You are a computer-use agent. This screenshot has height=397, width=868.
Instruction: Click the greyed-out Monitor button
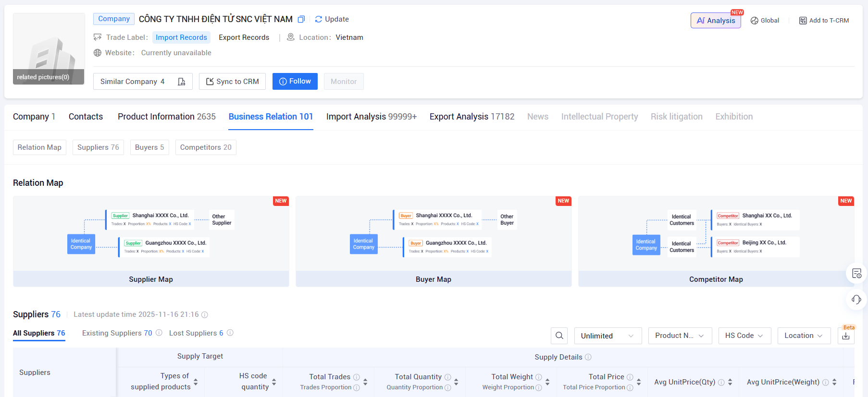344,82
